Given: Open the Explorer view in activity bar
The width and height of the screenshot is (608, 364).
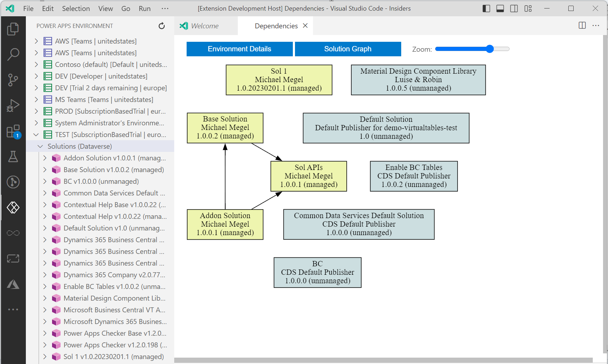Looking at the screenshot, I should 13,29.
